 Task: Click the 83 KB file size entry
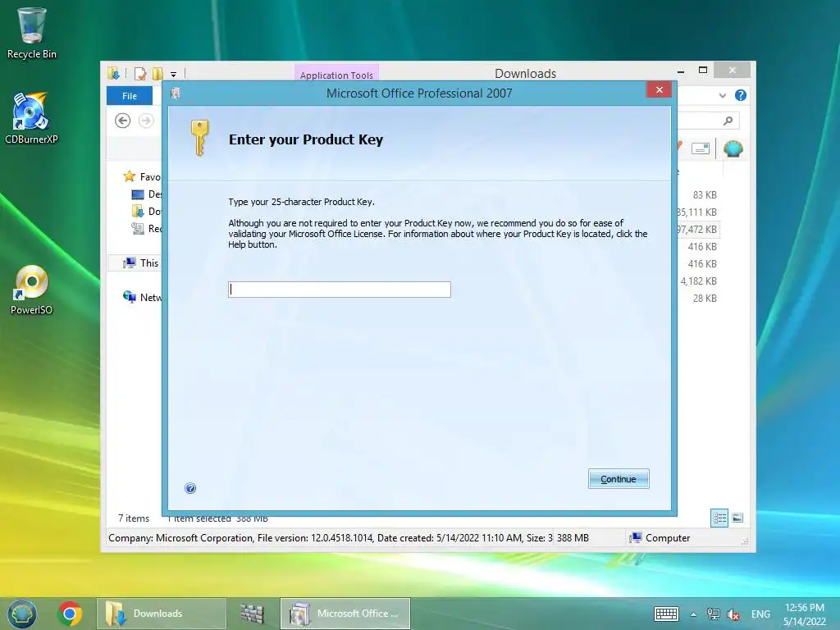705,195
